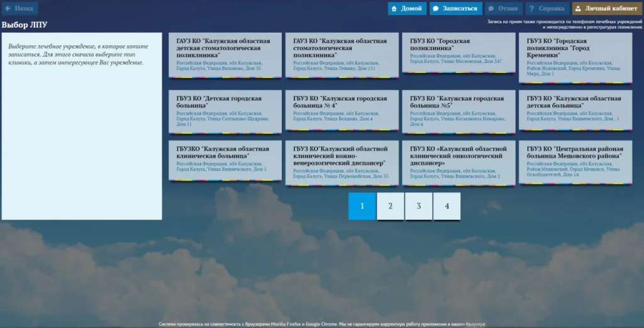Open the Отзыв feedback button
This screenshot has width=644, height=328.
tap(503, 9)
